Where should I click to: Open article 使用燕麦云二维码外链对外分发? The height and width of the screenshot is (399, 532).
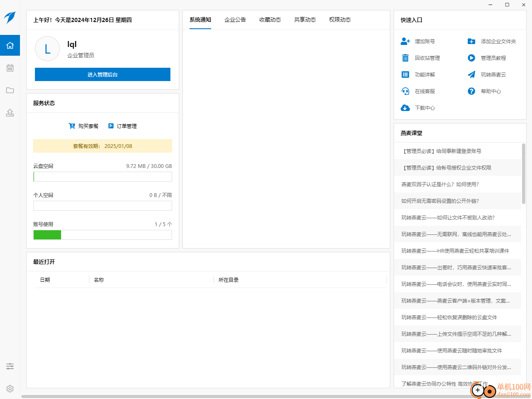click(x=458, y=367)
